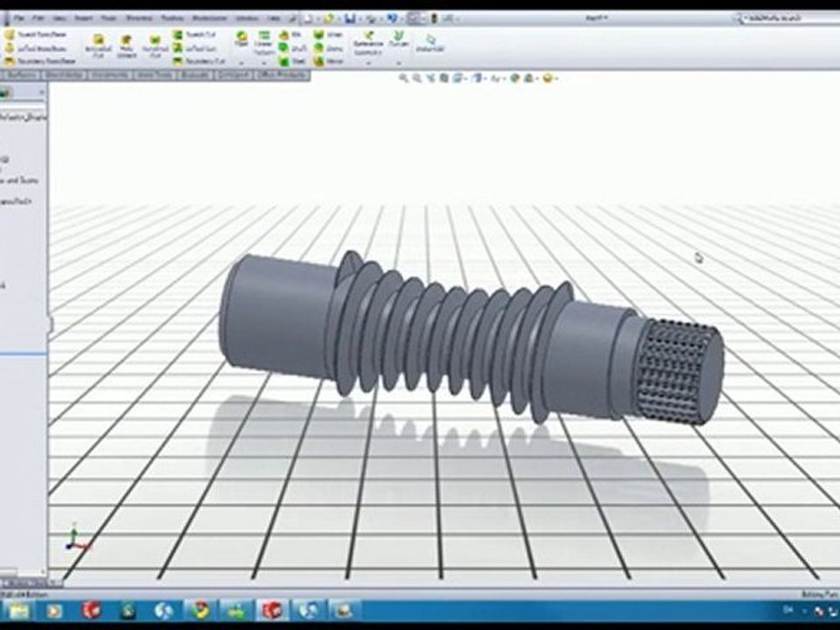Click the Save icon in quick toolbar
The width and height of the screenshot is (840, 630).
[x=350, y=18]
